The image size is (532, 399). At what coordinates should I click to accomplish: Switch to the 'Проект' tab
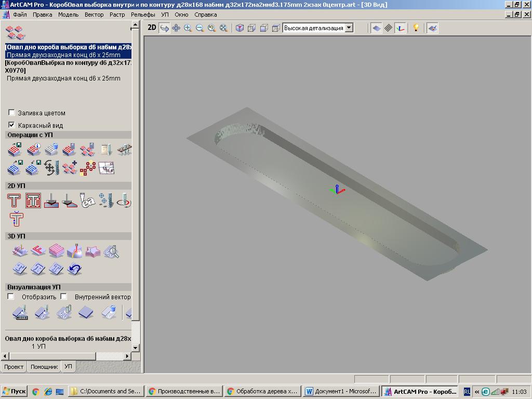14,367
